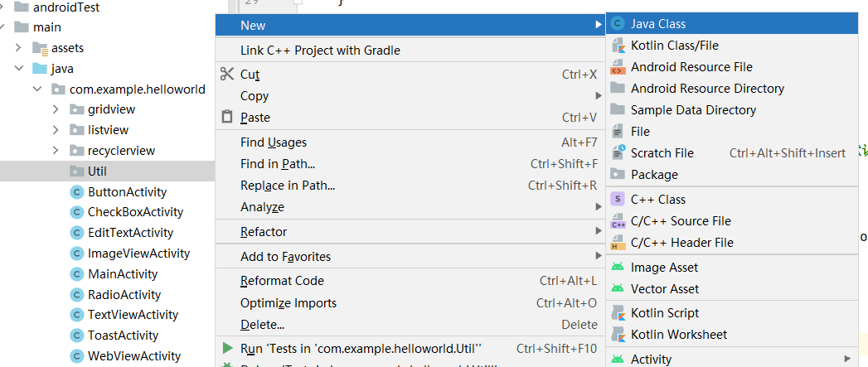Screen dimensions: 868x367
Task: Create new C++ Class
Action: pos(657,200)
